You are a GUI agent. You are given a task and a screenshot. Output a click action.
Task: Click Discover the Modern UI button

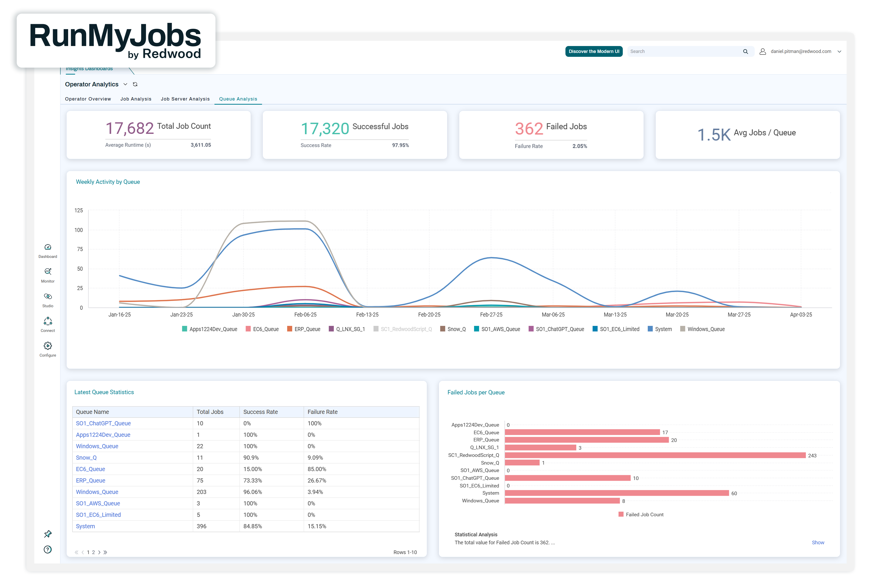[593, 52]
